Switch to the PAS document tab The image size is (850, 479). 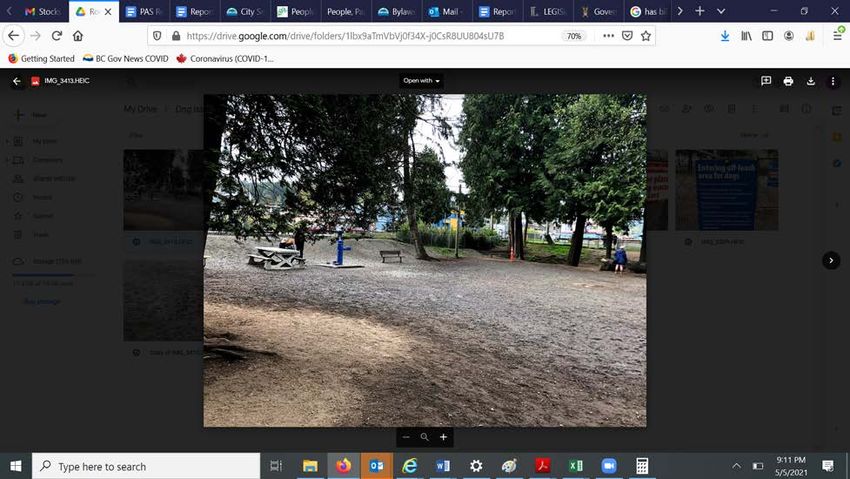[144, 11]
